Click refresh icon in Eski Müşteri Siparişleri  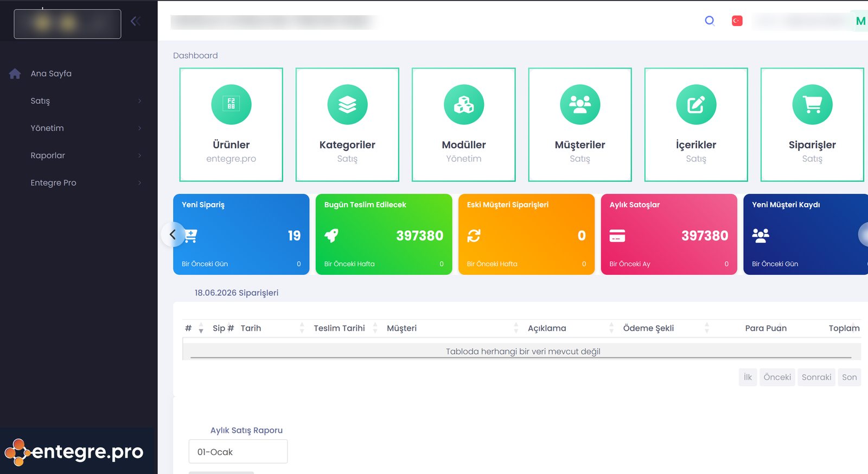pos(474,235)
